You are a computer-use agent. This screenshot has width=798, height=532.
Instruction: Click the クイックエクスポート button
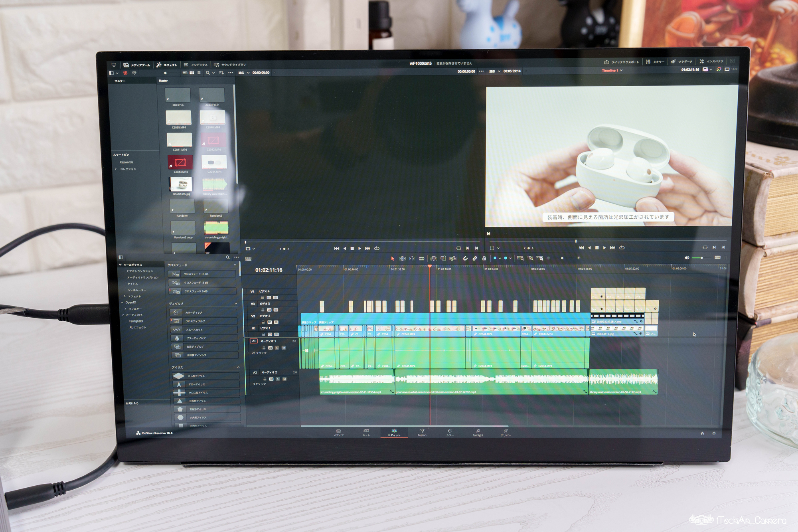click(622, 62)
